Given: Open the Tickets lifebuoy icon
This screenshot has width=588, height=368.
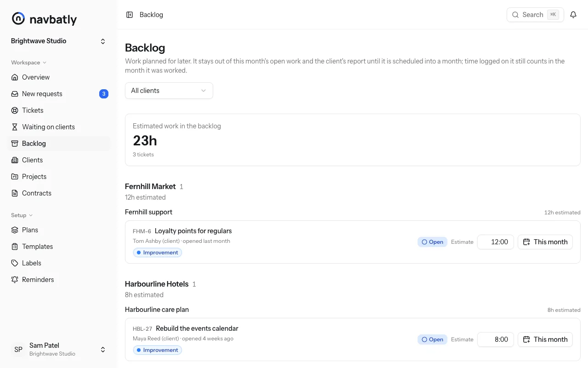Looking at the screenshot, I should [15, 110].
